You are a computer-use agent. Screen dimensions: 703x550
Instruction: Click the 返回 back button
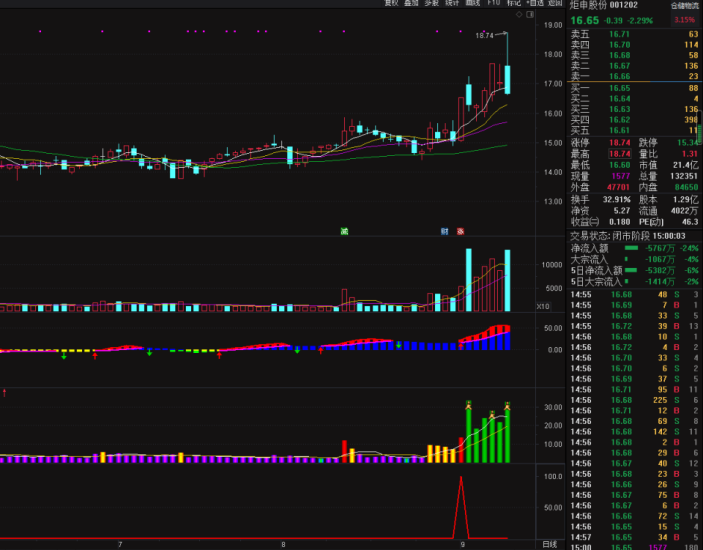555,4
